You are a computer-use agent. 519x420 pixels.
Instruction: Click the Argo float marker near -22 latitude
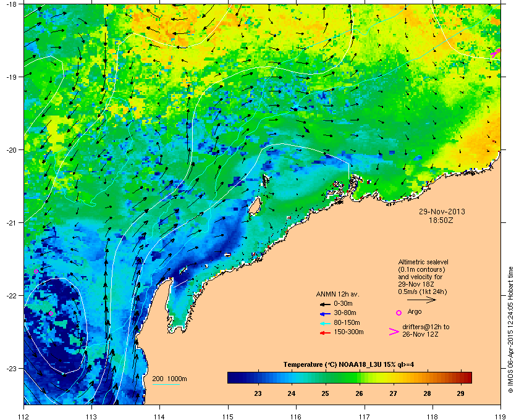pos(51,313)
